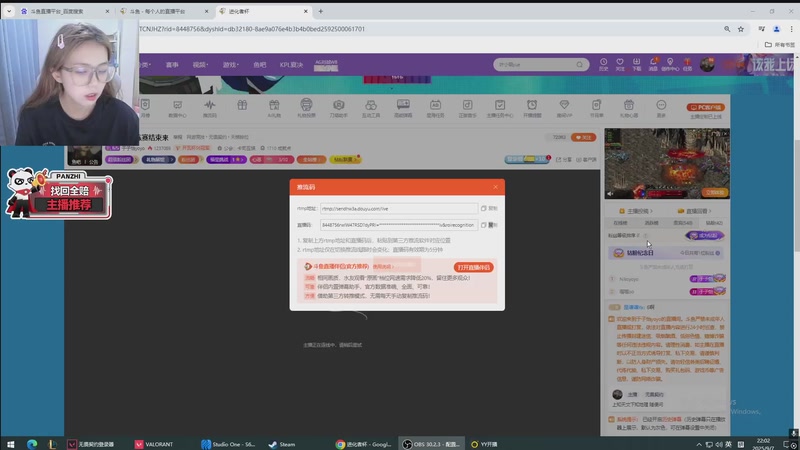This screenshot has height=450, width=800.
Task: Open a new browser tab with plus
Action: (x=320, y=11)
